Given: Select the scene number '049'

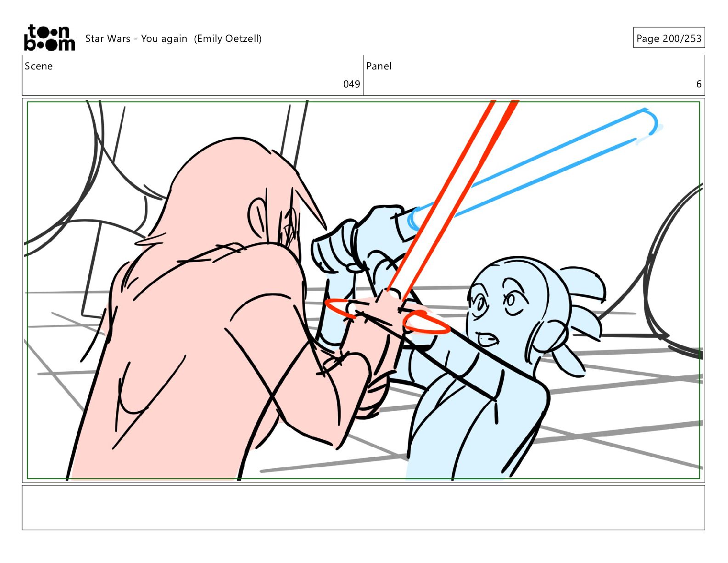Looking at the screenshot, I should click(352, 84).
